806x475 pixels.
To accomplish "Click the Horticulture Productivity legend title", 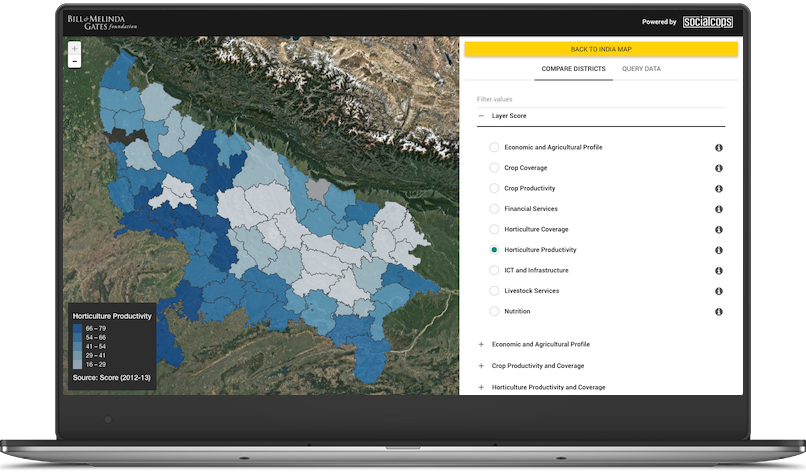I will coord(112,316).
